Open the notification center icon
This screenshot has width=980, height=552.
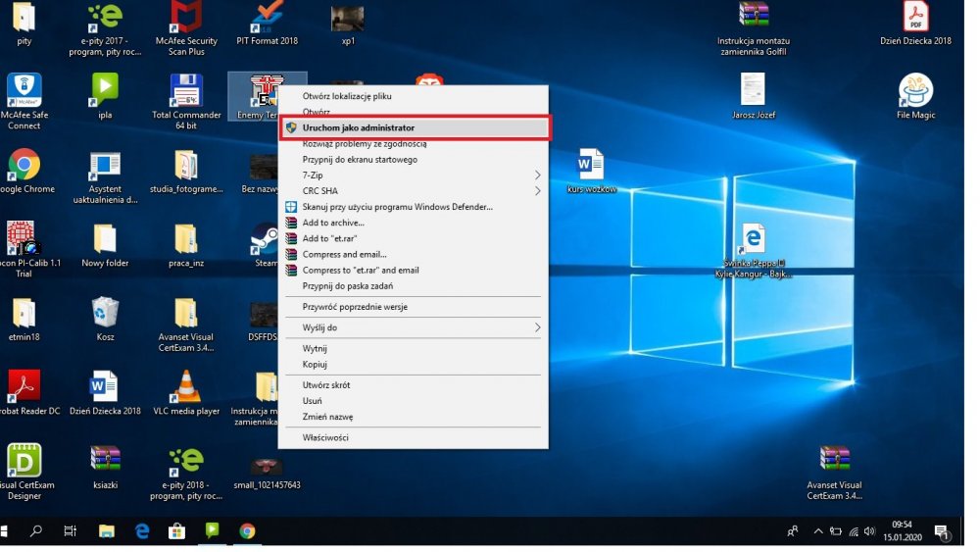(942, 532)
